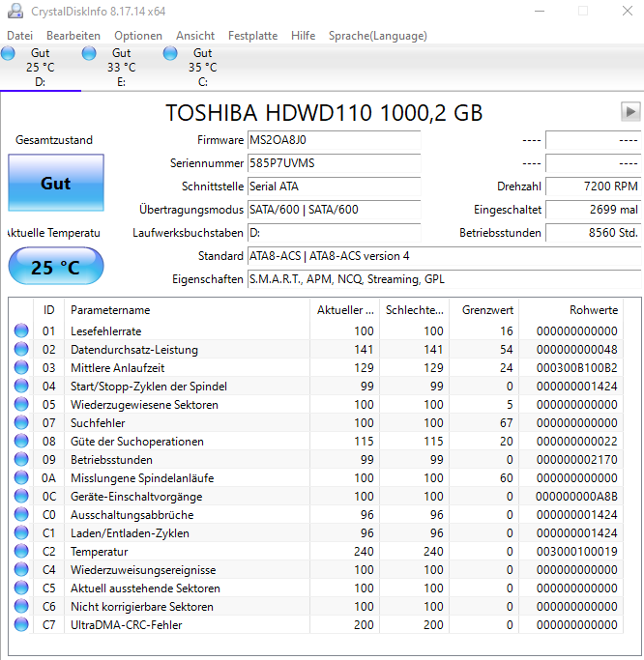Image resolution: width=644 pixels, height=660 pixels.
Task: Click the Schlechte... column header
Action: point(415,310)
